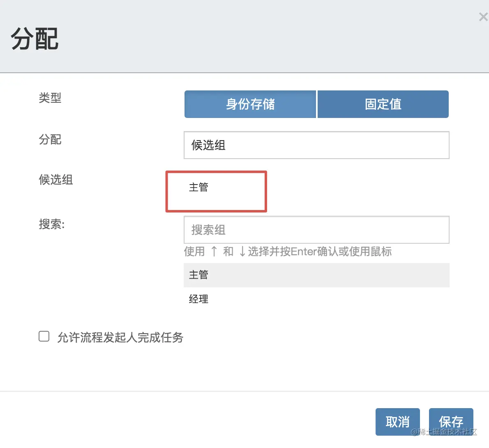Switch to the 固定值 type tab

tap(383, 104)
